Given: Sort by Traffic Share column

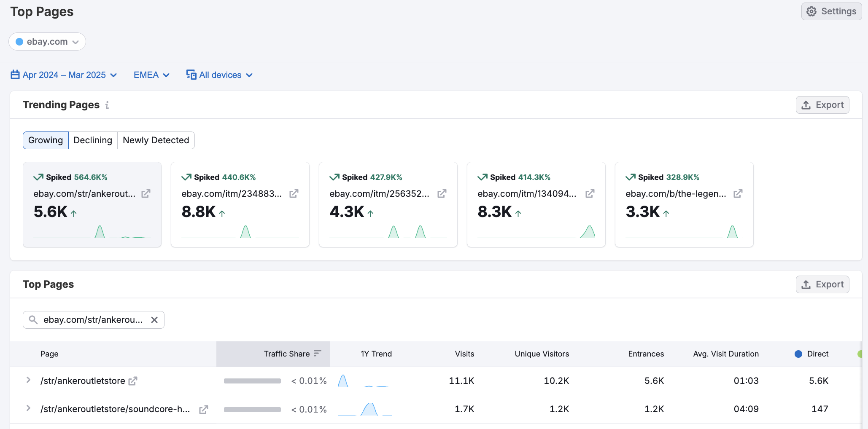Looking at the screenshot, I should coord(287,354).
